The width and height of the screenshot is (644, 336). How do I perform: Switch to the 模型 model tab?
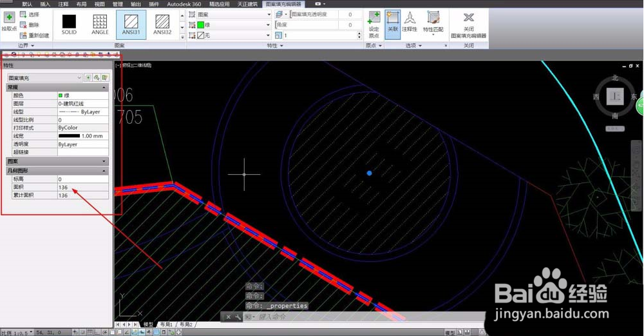[x=148, y=324]
